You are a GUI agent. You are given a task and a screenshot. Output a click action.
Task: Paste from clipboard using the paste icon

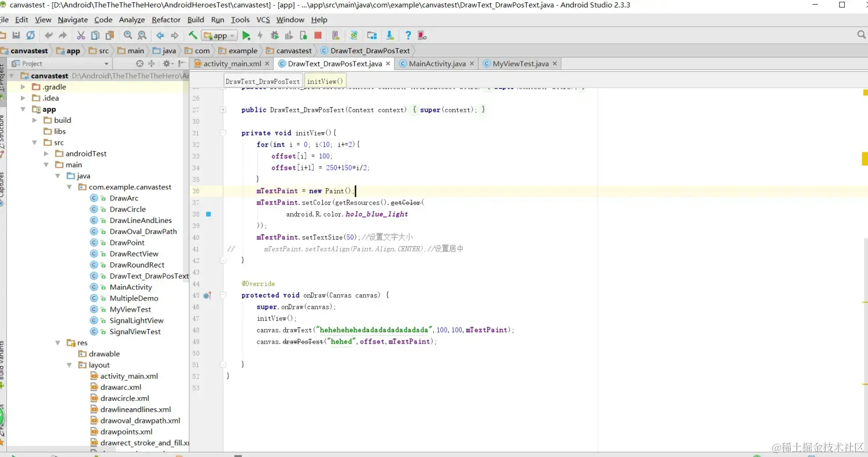[110, 35]
